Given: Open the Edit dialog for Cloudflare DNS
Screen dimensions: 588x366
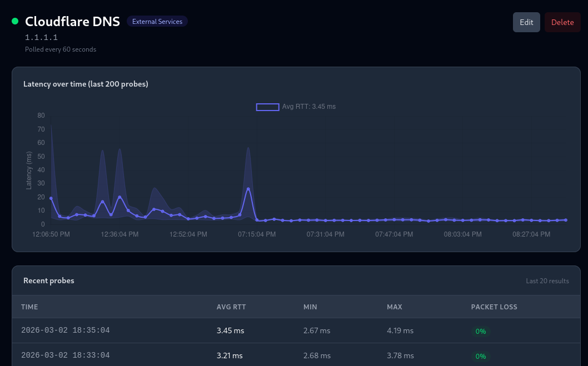Looking at the screenshot, I should 526,22.
